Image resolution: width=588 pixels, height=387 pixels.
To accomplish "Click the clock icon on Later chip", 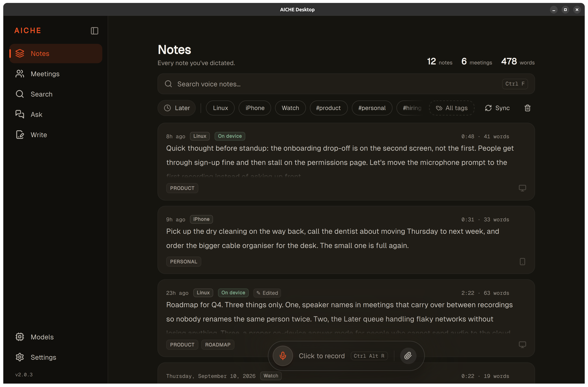I will coord(167,108).
